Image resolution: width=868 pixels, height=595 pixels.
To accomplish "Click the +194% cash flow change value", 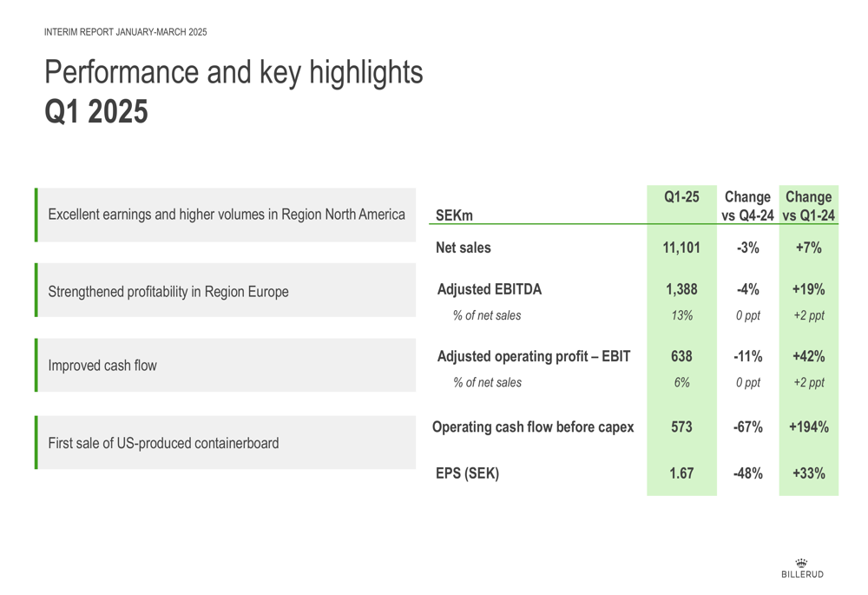I will click(809, 427).
